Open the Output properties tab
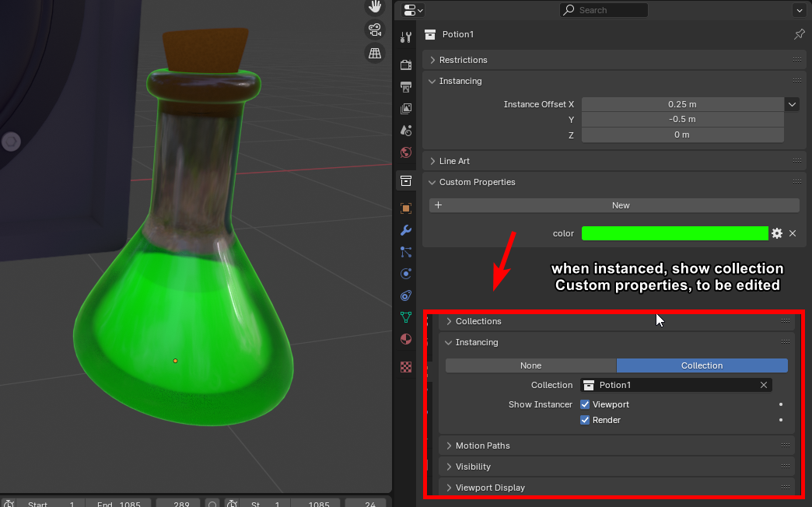The width and height of the screenshot is (812, 507). (x=406, y=86)
